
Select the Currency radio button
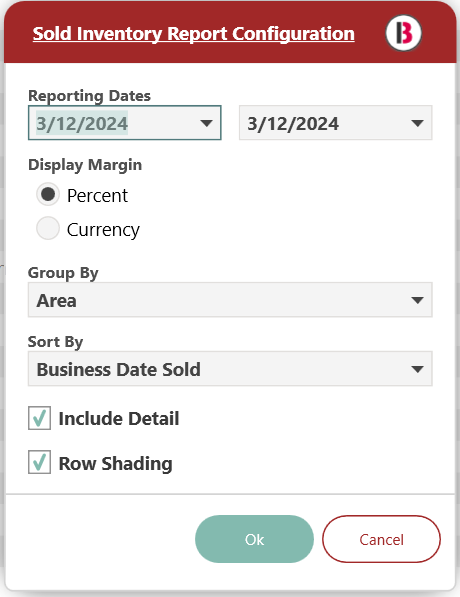click(x=48, y=228)
